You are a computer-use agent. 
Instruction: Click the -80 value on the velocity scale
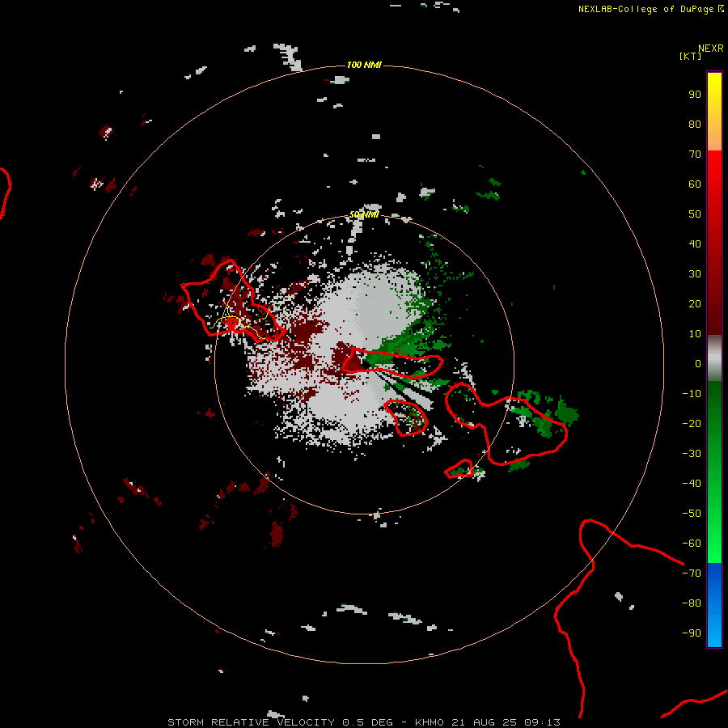click(x=692, y=603)
